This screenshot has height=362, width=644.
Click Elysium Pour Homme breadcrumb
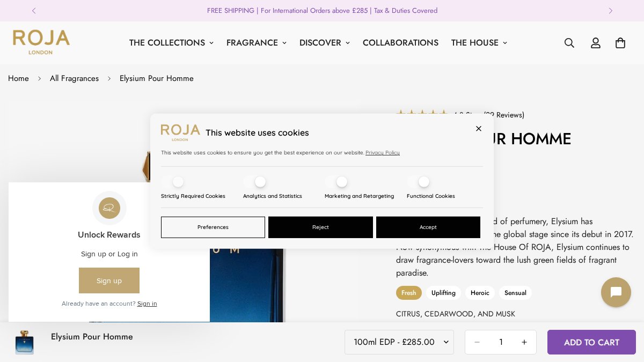pyautogui.click(x=157, y=78)
